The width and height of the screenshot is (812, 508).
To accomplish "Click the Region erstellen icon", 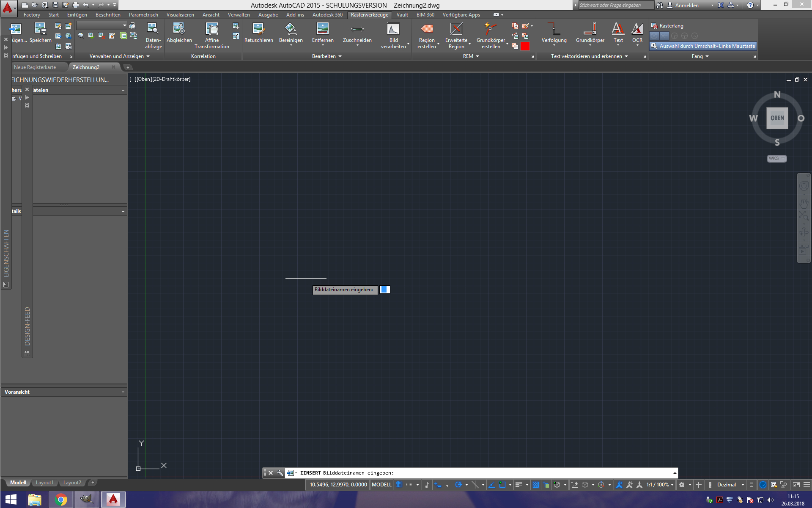I will (x=427, y=29).
